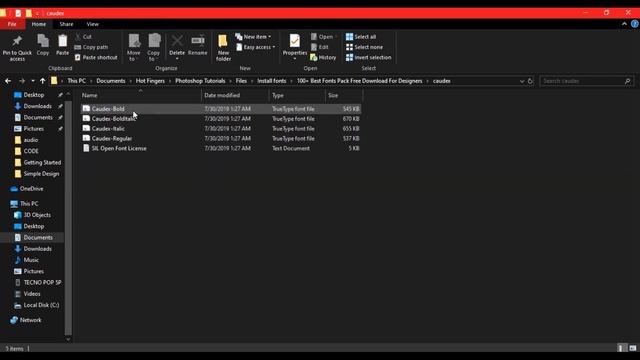This screenshot has height=360, width=640.
Task: Switch to the Home tab
Action: [39, 24]
